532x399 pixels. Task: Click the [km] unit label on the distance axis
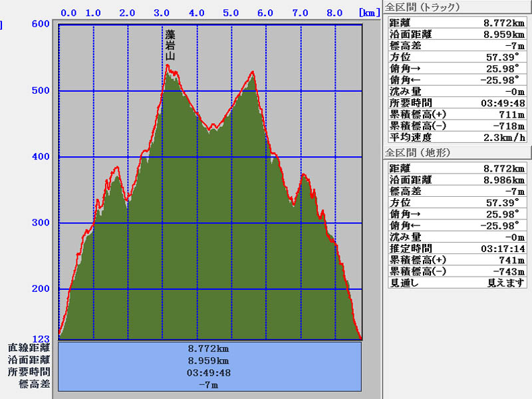click(x=369, y=13)
